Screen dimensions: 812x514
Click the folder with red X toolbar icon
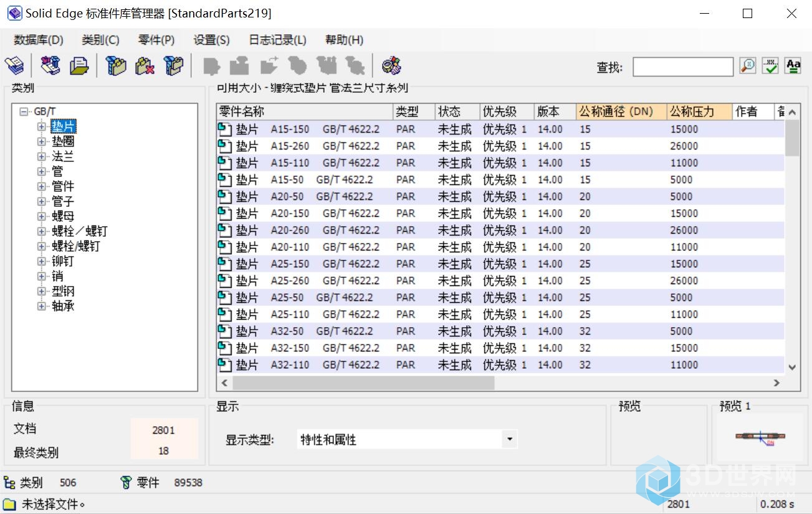(145, 65)
